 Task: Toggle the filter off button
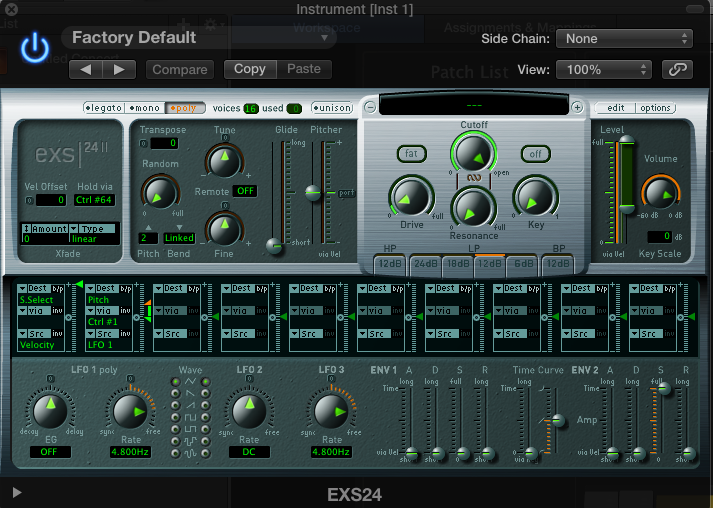(x=536, y=154)
